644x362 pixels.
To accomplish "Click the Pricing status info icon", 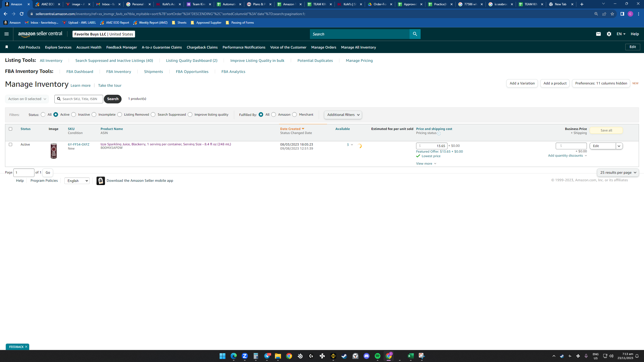I will [439, 133].
